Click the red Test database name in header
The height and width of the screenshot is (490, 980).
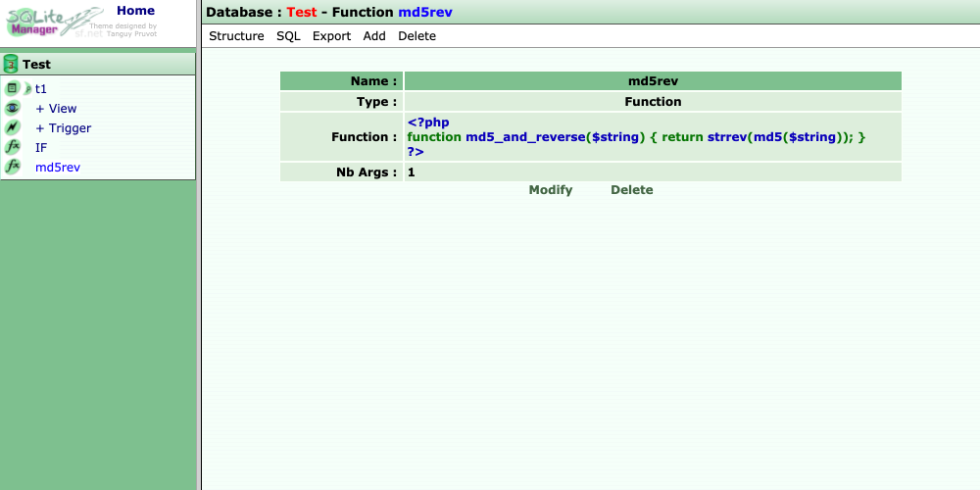[x=302, y=12]
